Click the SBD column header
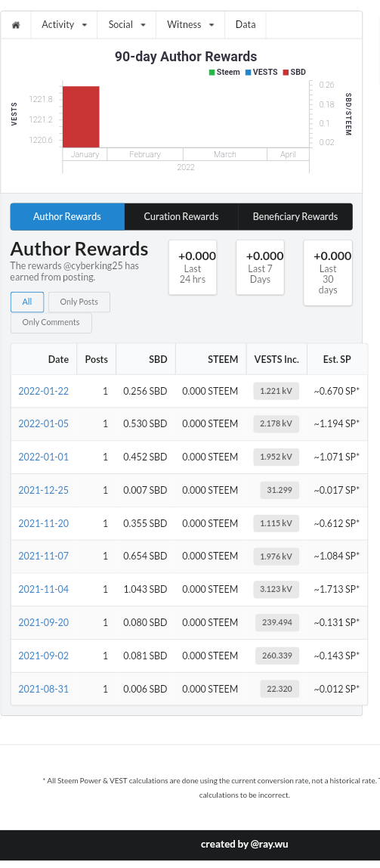Screen dimensions: 380x868 (x=146, y=359)
